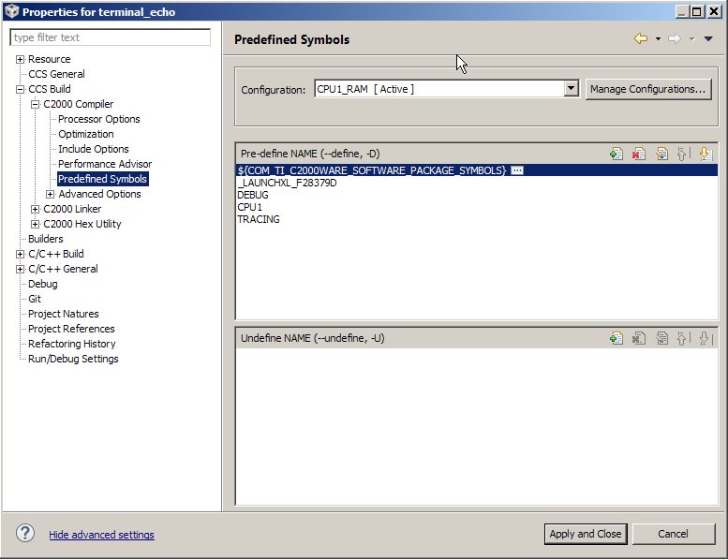Open back history dropdown arrow
Screen dimensions: 728x560
pos(658,39)
